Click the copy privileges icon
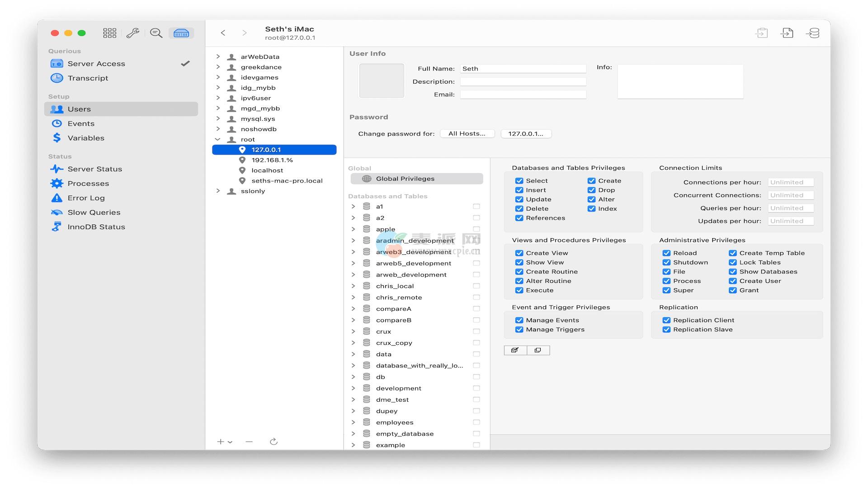 pos(538,350)
